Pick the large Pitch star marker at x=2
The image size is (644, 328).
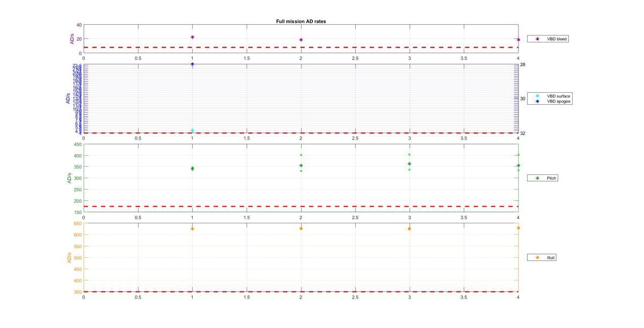(x=301, y=165)
